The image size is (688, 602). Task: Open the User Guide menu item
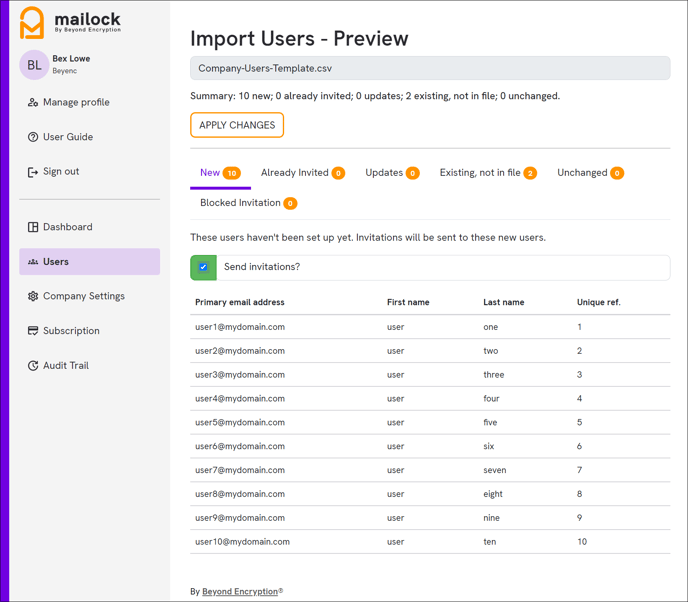coord(90,137)
